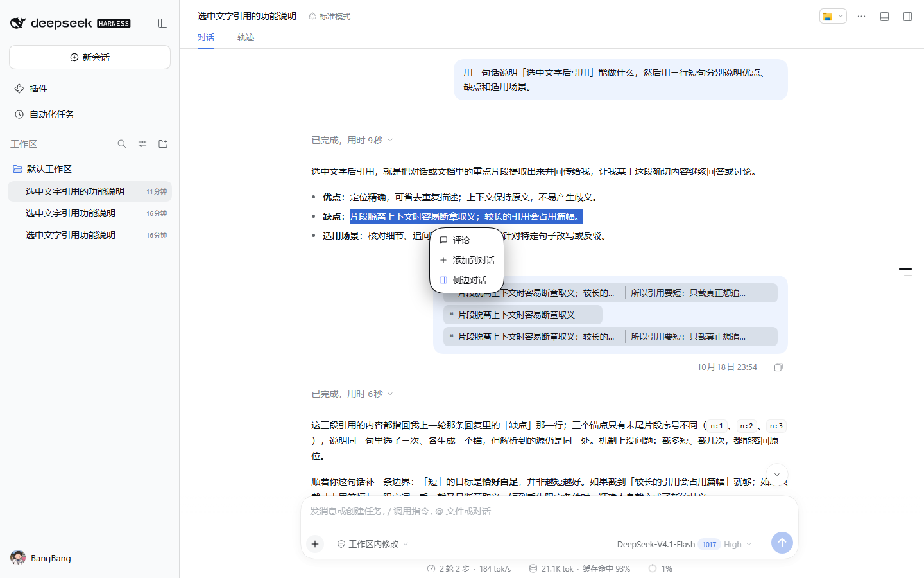Screen dimensions: 924x578
Task: Click the 21.1K tok cache stats
Action: click(x=579, y=569)
